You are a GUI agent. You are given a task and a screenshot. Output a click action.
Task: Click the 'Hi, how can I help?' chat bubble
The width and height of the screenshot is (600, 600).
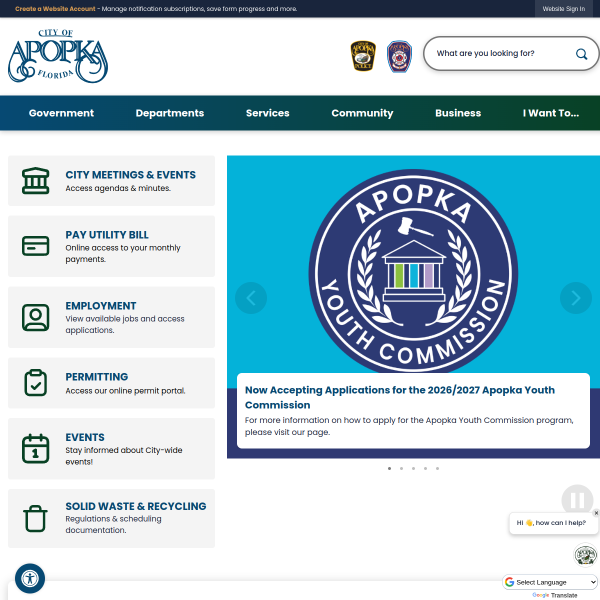tap(553, 523)
